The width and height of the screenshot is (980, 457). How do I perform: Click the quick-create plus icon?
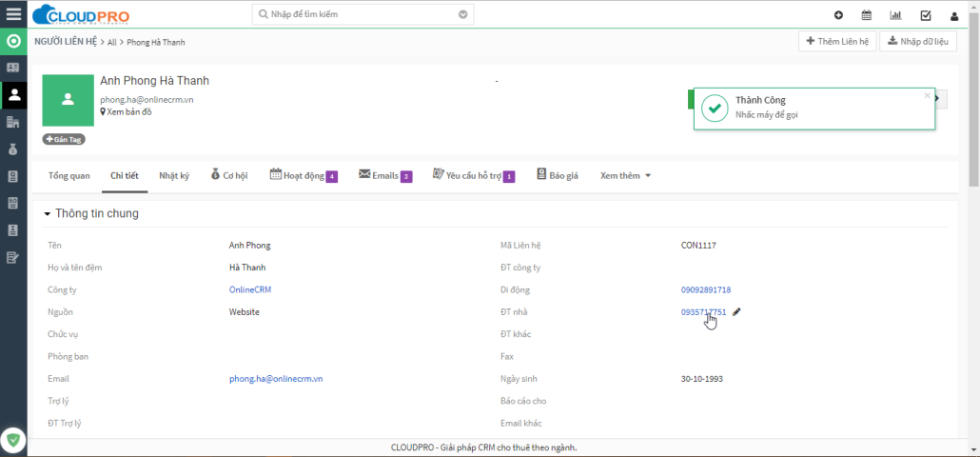838,15
